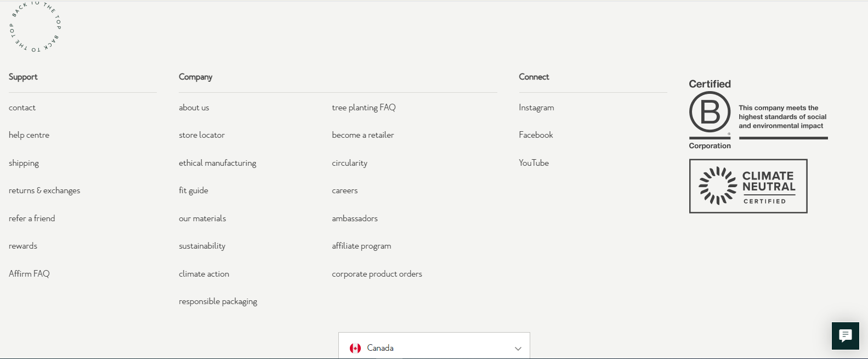Click our materials link
This screenshot has height=359, width=868.
202,218
